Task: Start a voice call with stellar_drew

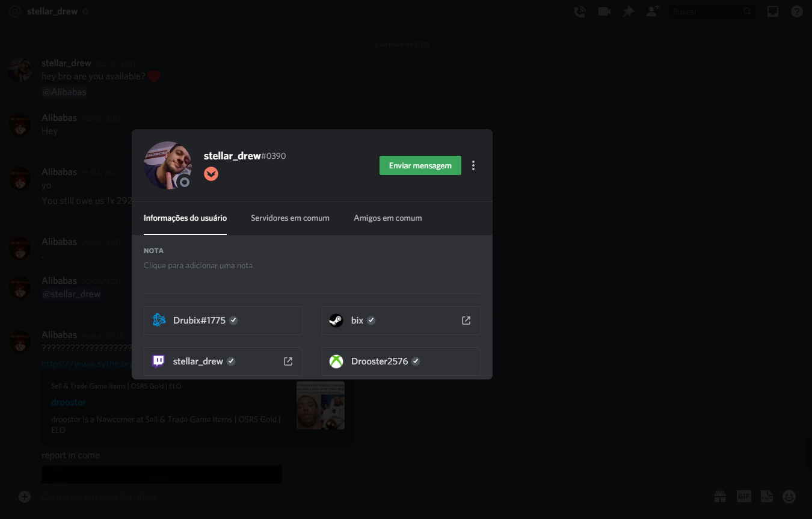Action: click(x=580, y=11)
